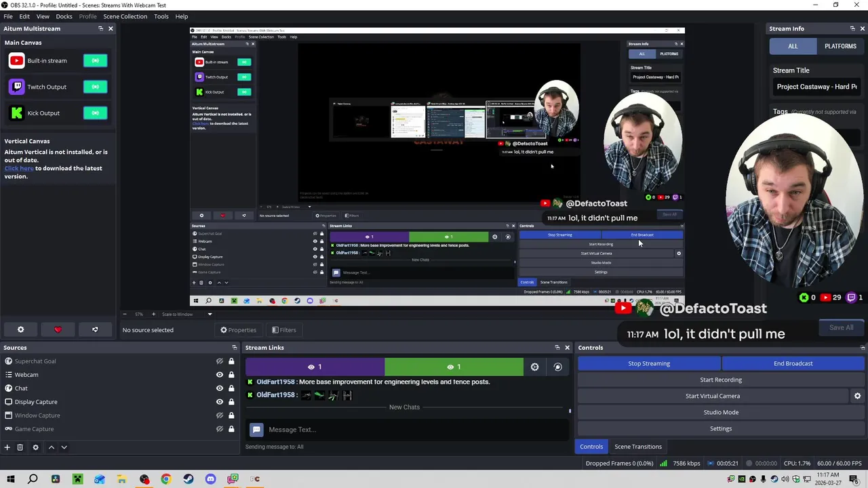
Task: Float the Sources dock panel
Action: pos(235,348)
